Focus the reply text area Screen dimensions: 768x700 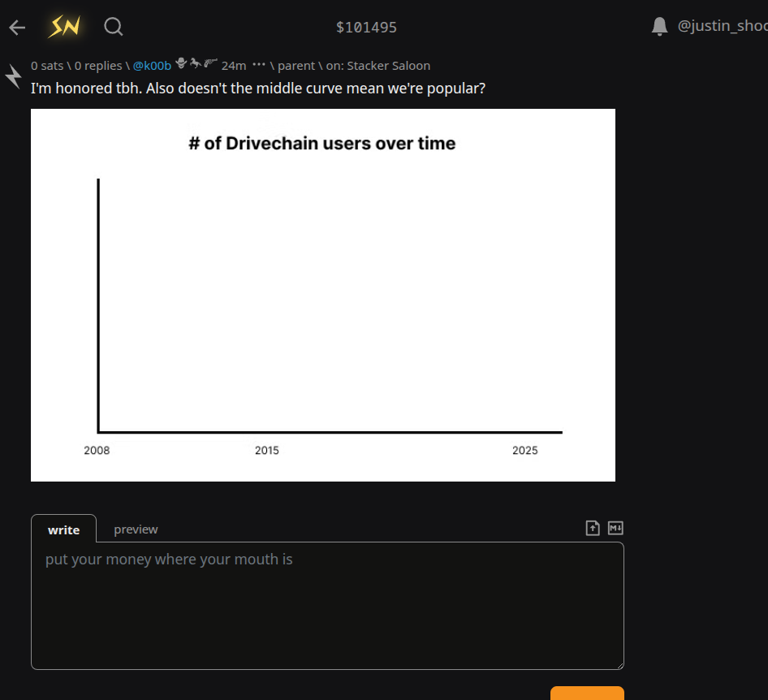click(327, 606)
